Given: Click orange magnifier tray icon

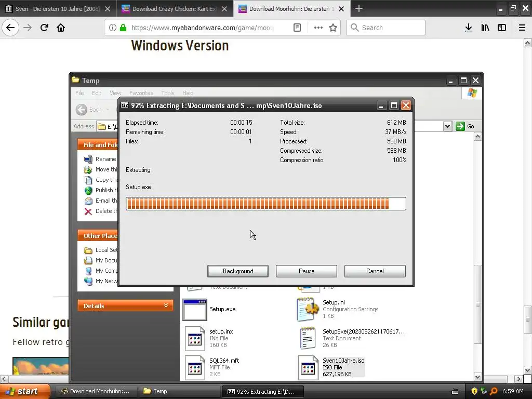Looking at the screenshot, I should (494, 391).
